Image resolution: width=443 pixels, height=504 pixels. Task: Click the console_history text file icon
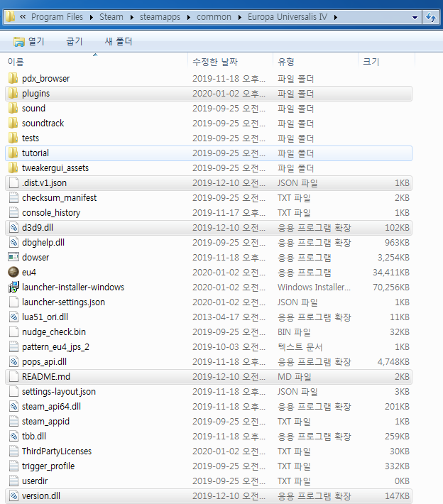coord(13,213)
